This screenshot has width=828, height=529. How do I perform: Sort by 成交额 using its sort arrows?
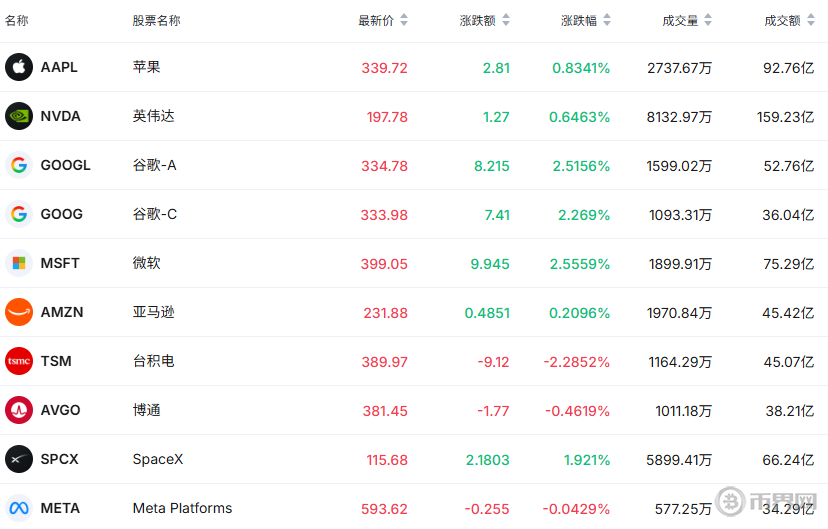(811, 20)
